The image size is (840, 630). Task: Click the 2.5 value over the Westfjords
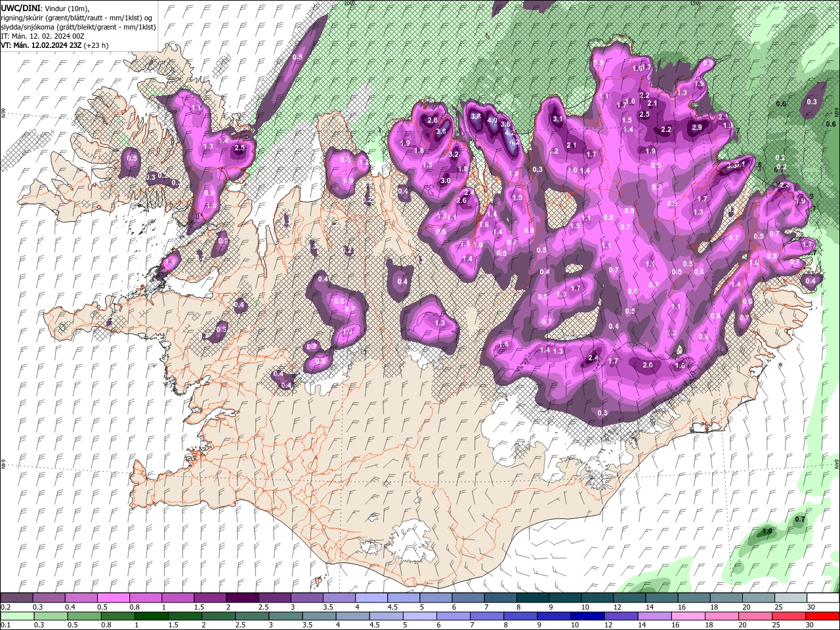(x=240, y=148)
